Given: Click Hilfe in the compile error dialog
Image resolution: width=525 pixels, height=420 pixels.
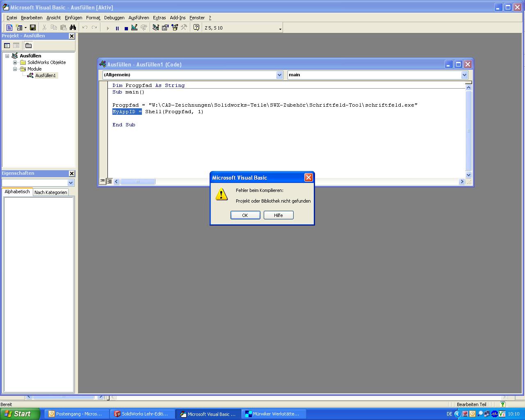Looking at the screenshot, I should click(278, 215).
